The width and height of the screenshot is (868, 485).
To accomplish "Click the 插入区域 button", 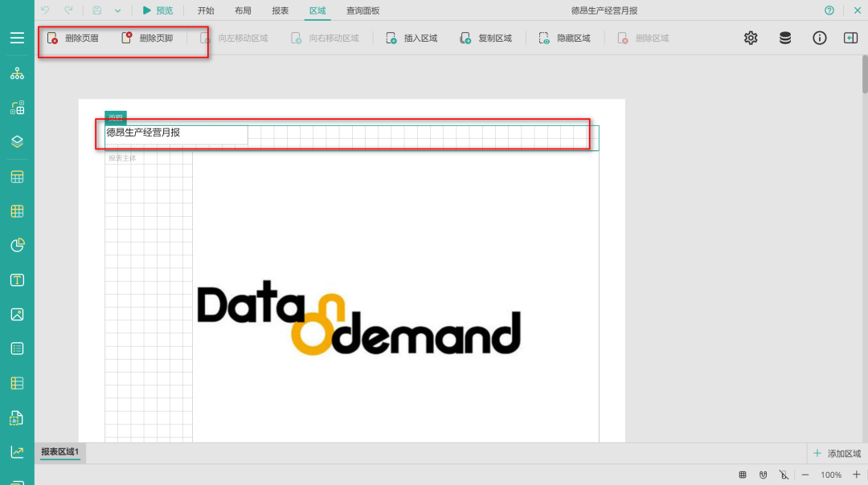I will coord(411,38).
